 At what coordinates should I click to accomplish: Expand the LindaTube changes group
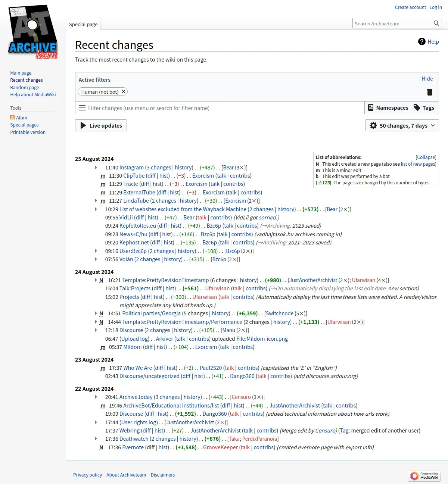(96, 201)
